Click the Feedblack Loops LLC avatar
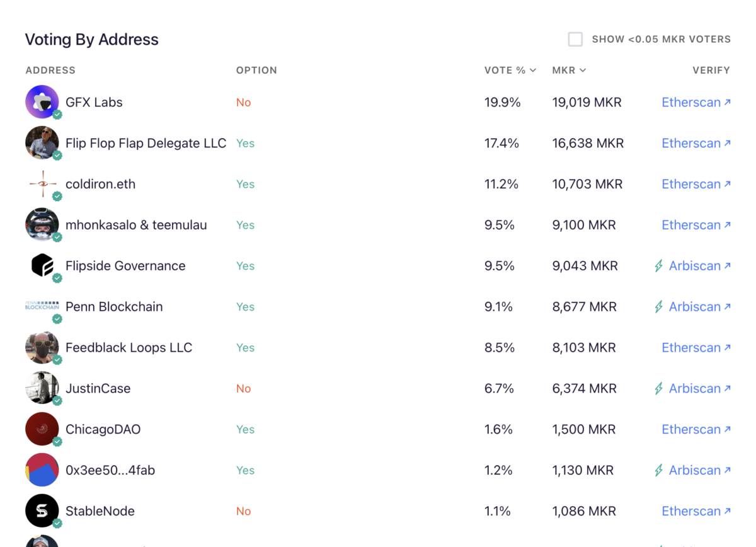Viewport: 756px width, 547px height. [42, 347]
